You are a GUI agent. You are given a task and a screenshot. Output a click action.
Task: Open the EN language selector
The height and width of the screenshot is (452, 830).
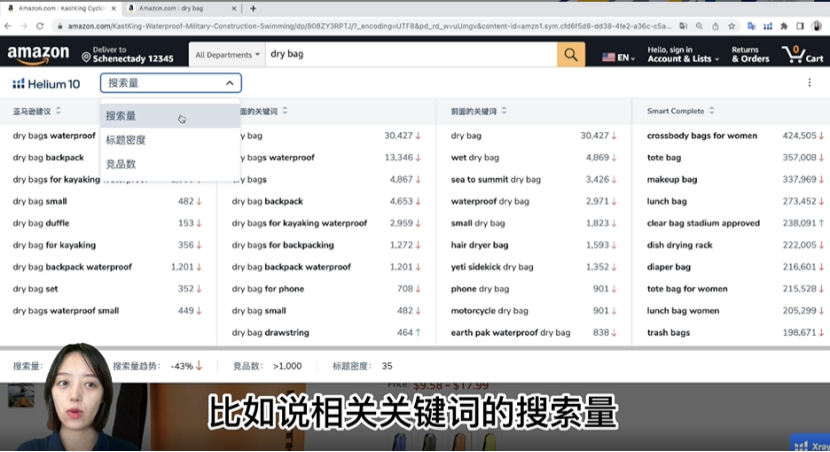coord(618,58)
